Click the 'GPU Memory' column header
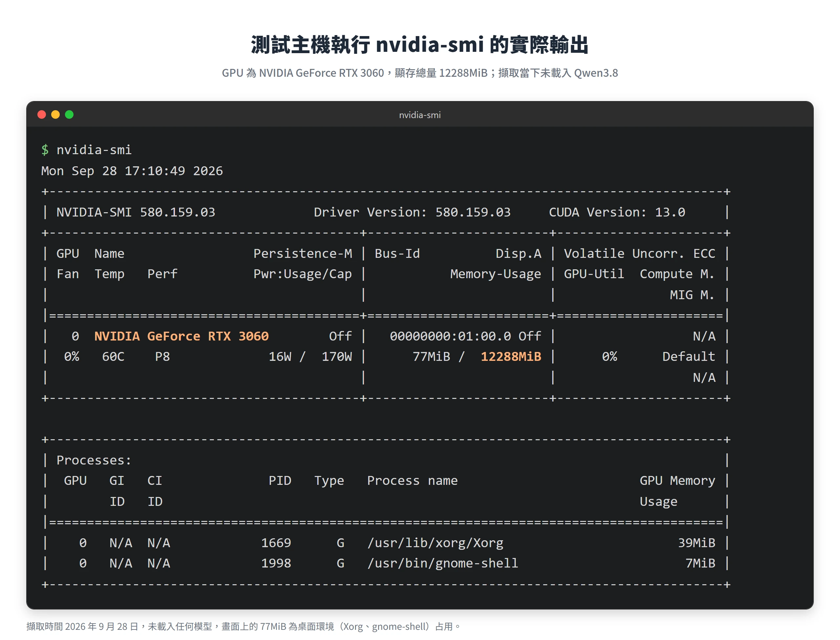This screenshot has width=840, height=640. [677, 481]
